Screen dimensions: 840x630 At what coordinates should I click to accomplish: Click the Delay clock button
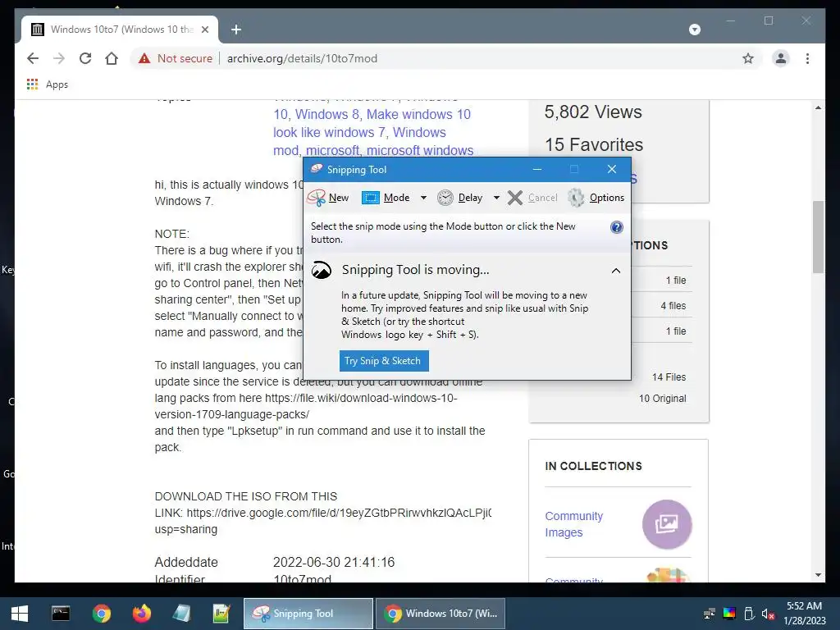coord(460,198)
